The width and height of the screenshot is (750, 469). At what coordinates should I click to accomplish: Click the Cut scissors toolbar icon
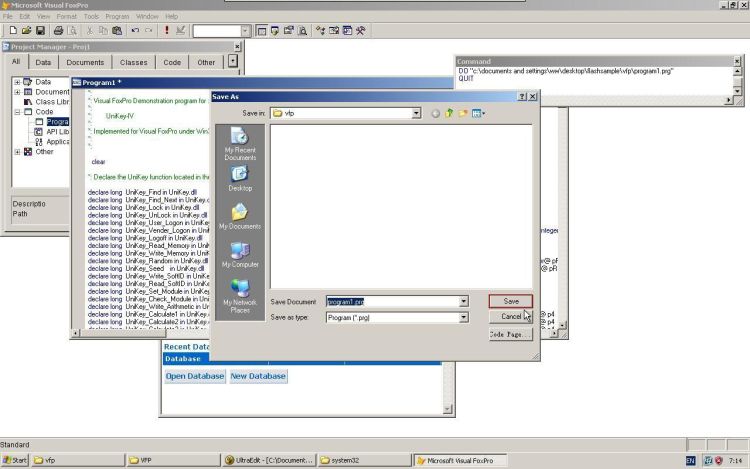pyautogui.click(x=89, y=31)
